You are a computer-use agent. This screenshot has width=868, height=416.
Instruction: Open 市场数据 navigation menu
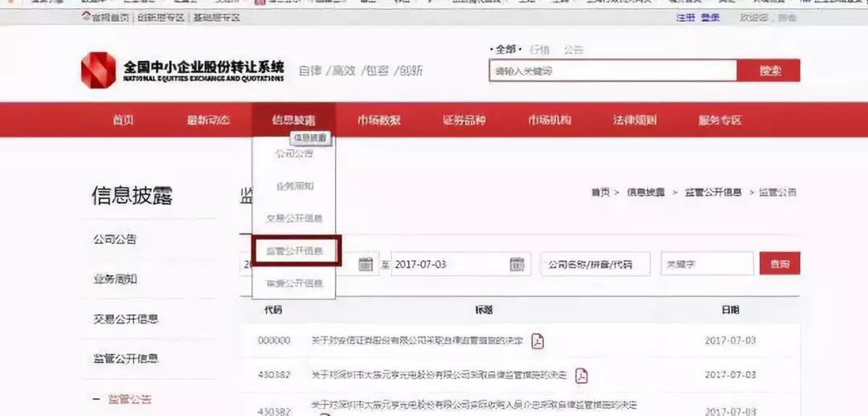click(x=379, y=120)
